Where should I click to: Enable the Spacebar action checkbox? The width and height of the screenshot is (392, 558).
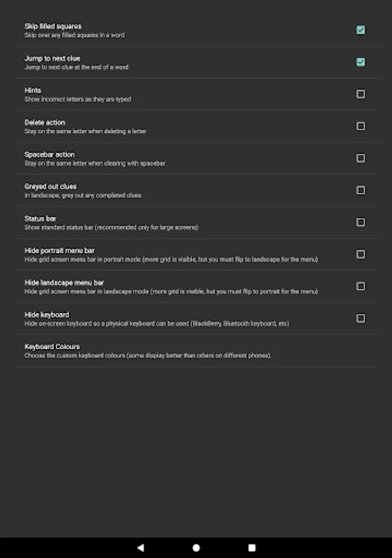360,158
